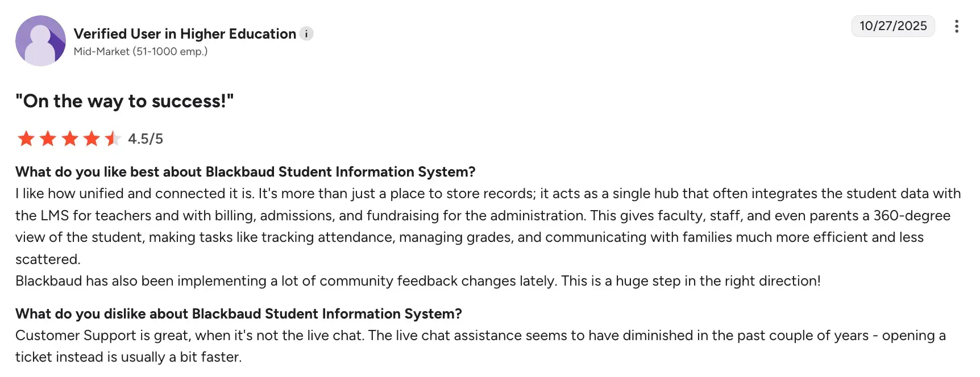The width and height of the screenshot is (980, 377).
Task: Click the information icon beside the reviewer name
Action: [306, 33]
